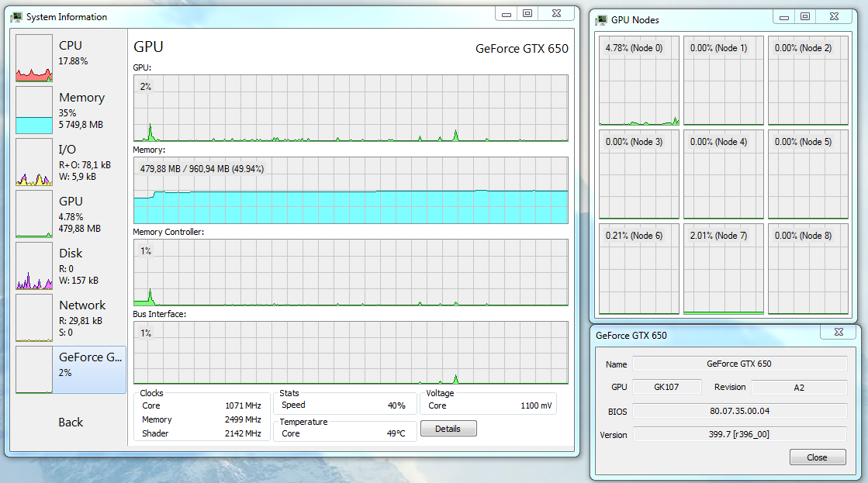Click Core clock value 1071 MHz

[x=243, y=405]
